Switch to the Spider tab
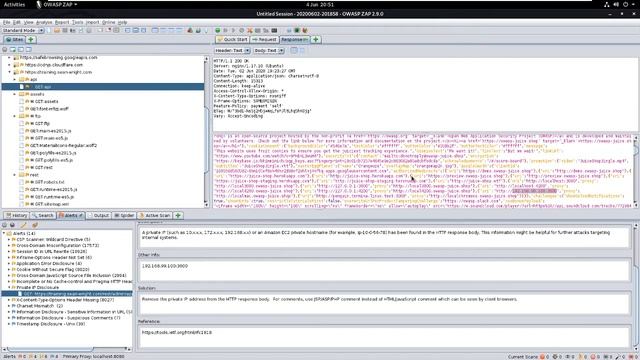This screenshot has height=360, width=640. (124, 216)
